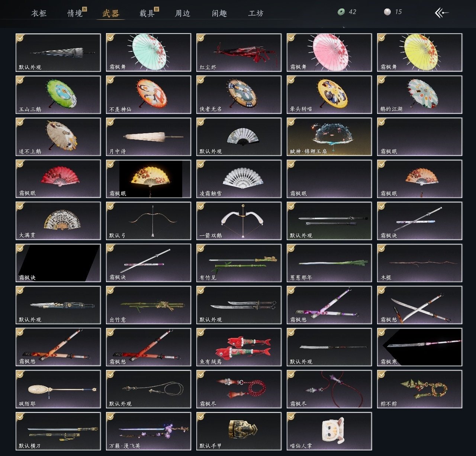Toggle the checkmark on 月中诗 umbrella card
This screenshot has width=476, height=456.
pos(110,122)
